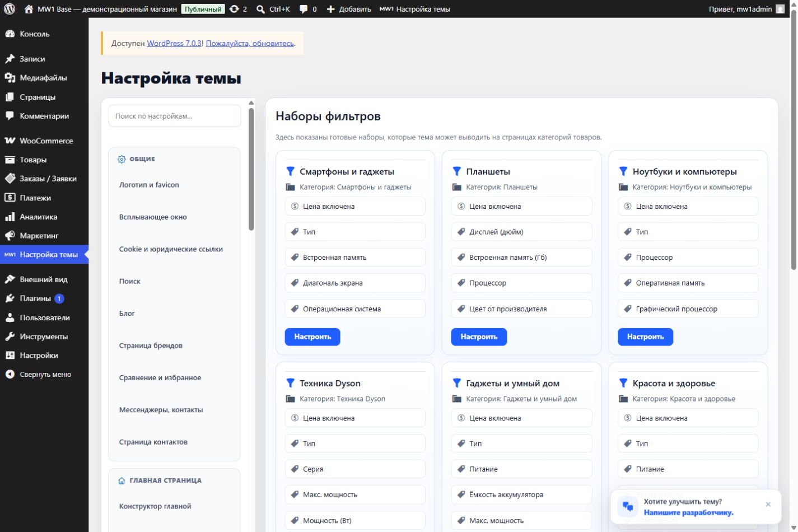798x532 pixels.
Task: Open Добавить menu in admin bar
Action: coord(349,9)
